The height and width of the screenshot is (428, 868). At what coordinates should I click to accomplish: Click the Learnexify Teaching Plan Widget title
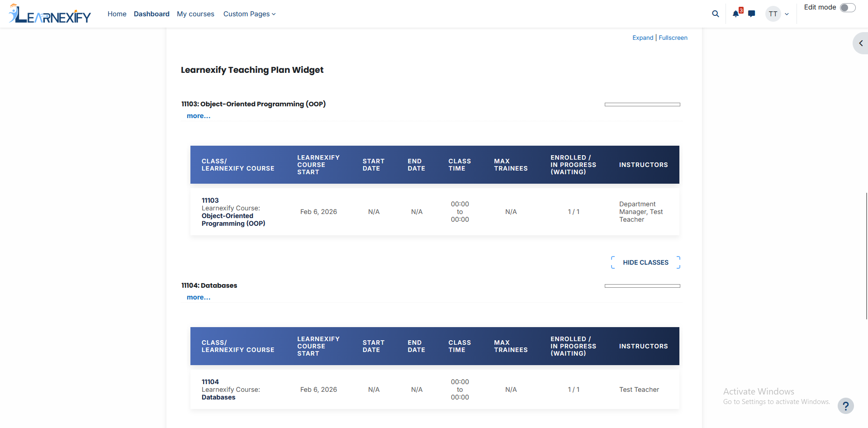coord(252,70)
